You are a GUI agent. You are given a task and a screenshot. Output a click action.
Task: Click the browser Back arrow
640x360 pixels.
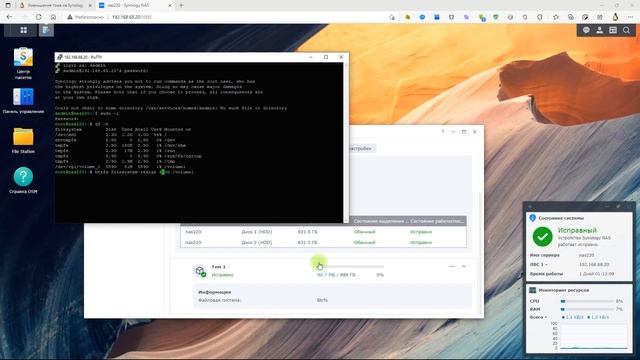(9, 17)
